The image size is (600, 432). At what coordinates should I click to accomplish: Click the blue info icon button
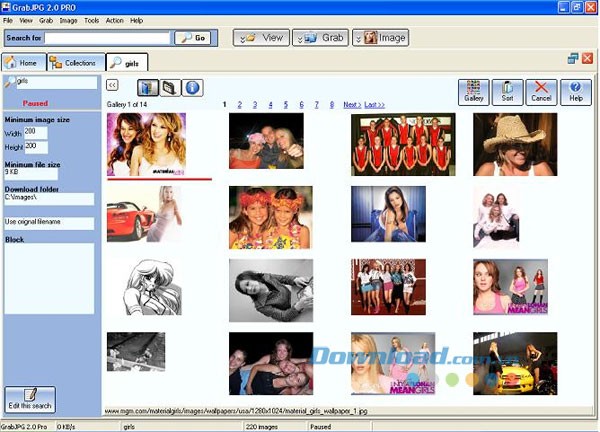click(193, 87)
